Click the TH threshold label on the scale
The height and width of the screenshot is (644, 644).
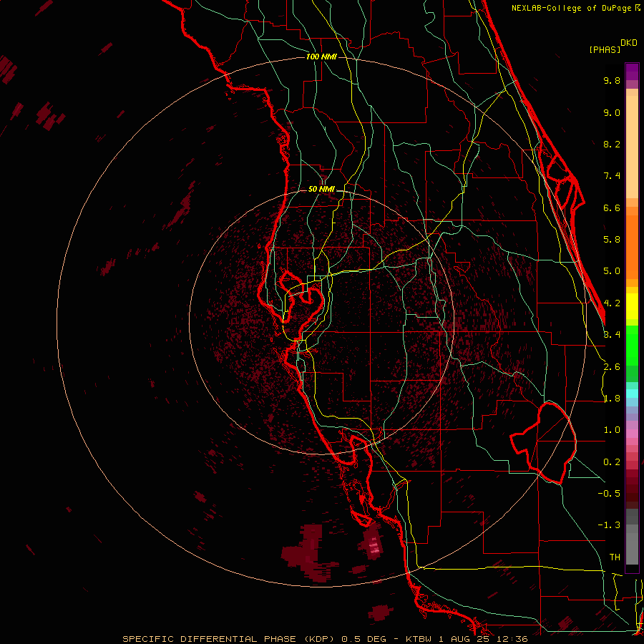[615, 557]
